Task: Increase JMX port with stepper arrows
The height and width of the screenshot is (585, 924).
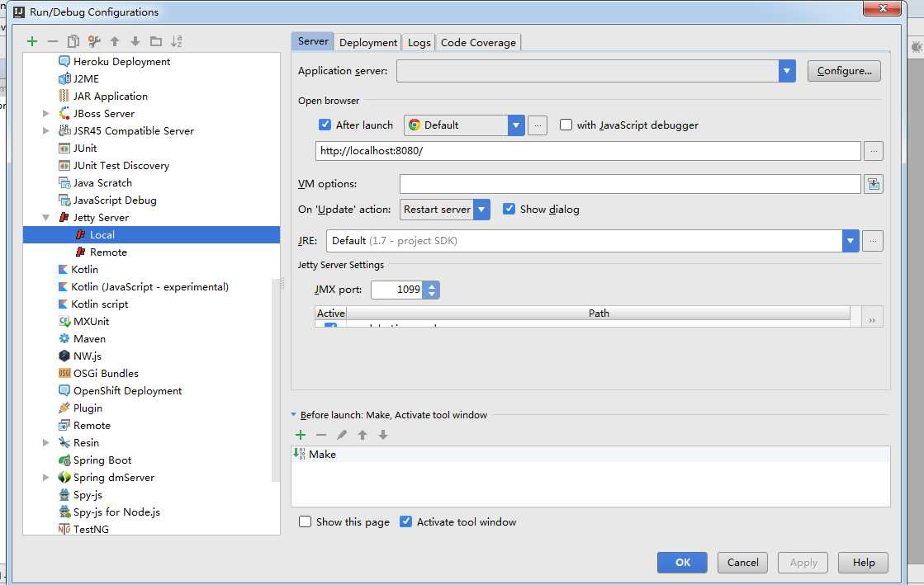Action: point(432,286)
